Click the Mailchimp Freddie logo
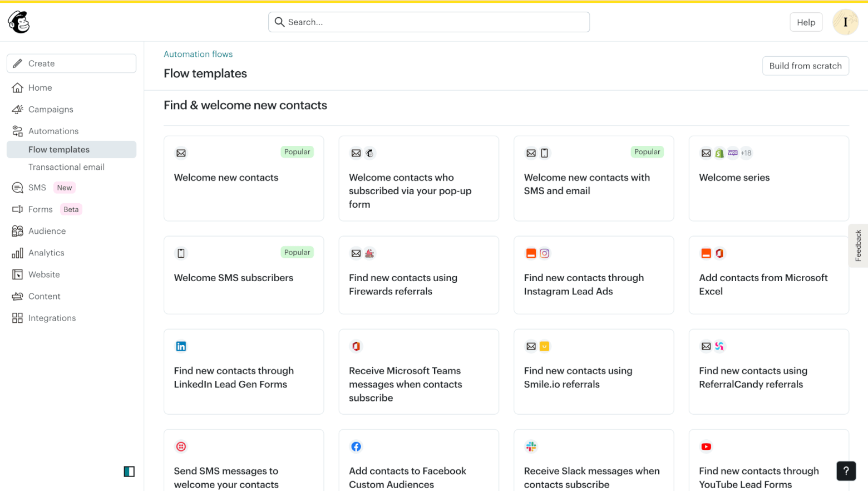This screenshot has height=491, width=868. coord(19,22)
